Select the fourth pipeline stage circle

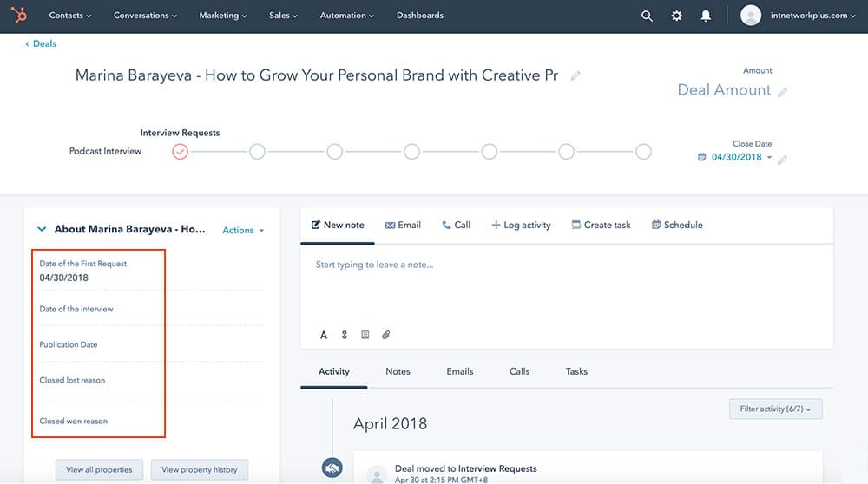coord(411,152)
